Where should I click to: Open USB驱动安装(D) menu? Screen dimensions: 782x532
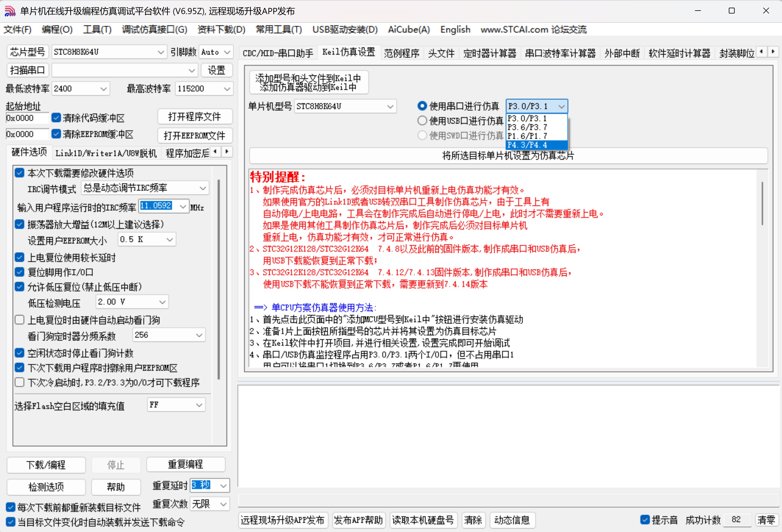pos(345,30)
